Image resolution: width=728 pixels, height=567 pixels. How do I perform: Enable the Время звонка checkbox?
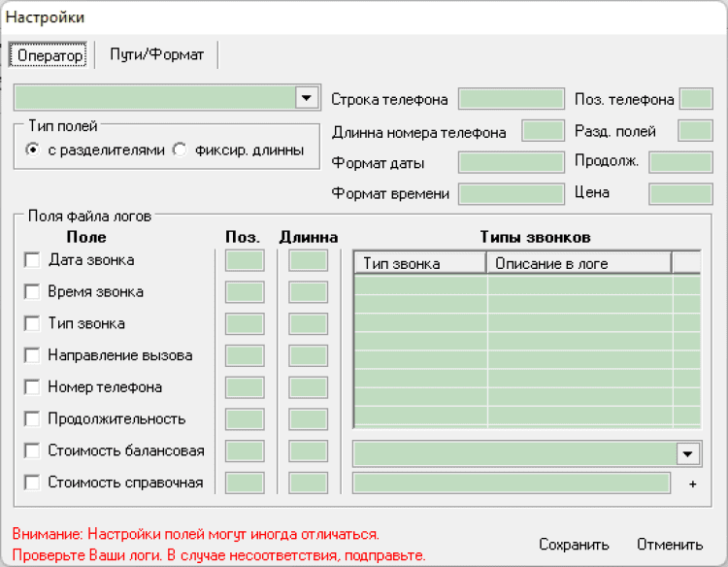click(x=32, y=291)
